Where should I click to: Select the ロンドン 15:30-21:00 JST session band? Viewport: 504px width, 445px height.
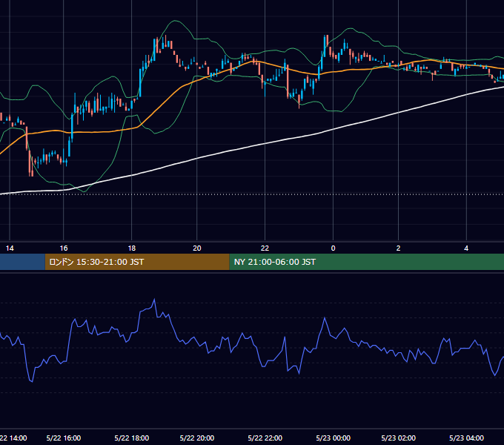137,262
